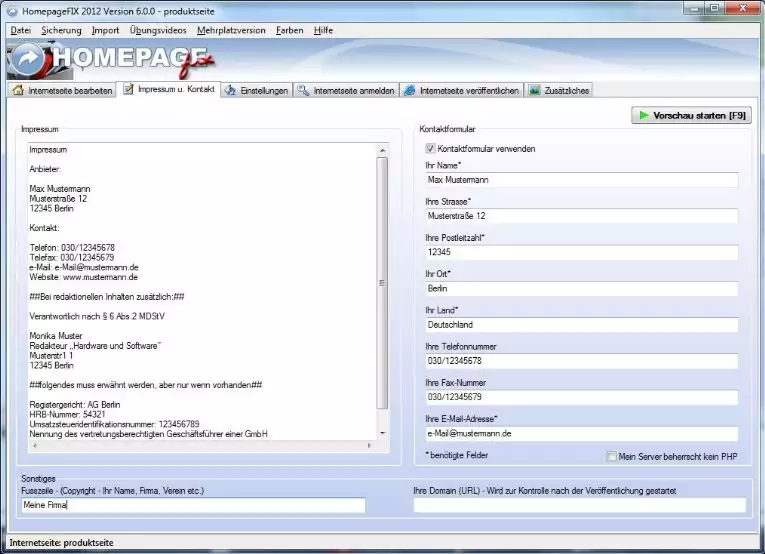The height and width of the screenshot is (554, 765).
Task: Click left arrow of horizontal Impressum scrollbar
Action: 34,445
